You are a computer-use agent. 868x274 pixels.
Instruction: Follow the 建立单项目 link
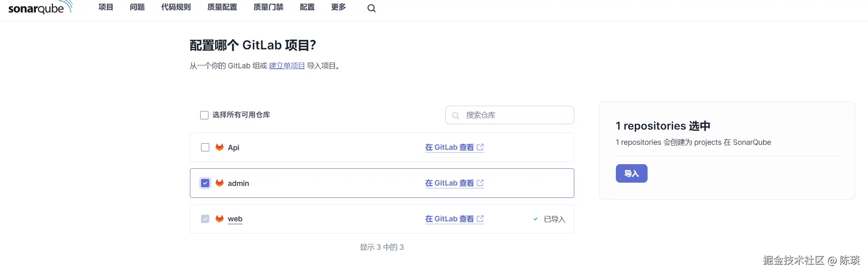point(287,66)
